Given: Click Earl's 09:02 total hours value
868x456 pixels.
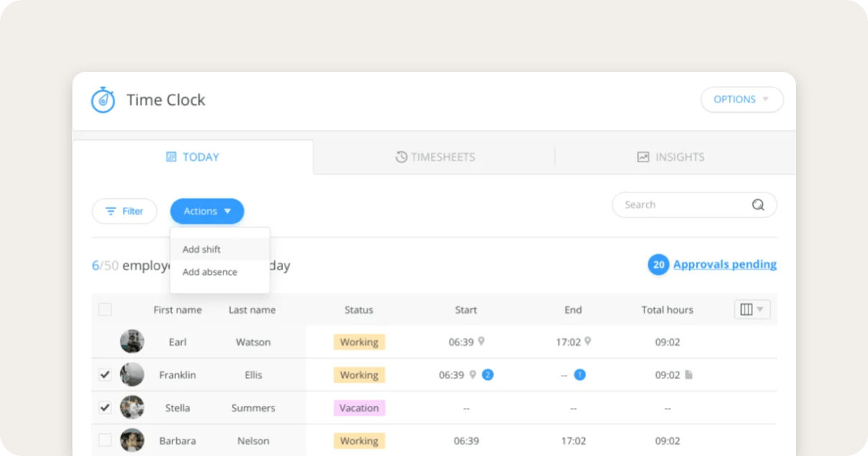Looking at the screenshot, I should point(668,342).
